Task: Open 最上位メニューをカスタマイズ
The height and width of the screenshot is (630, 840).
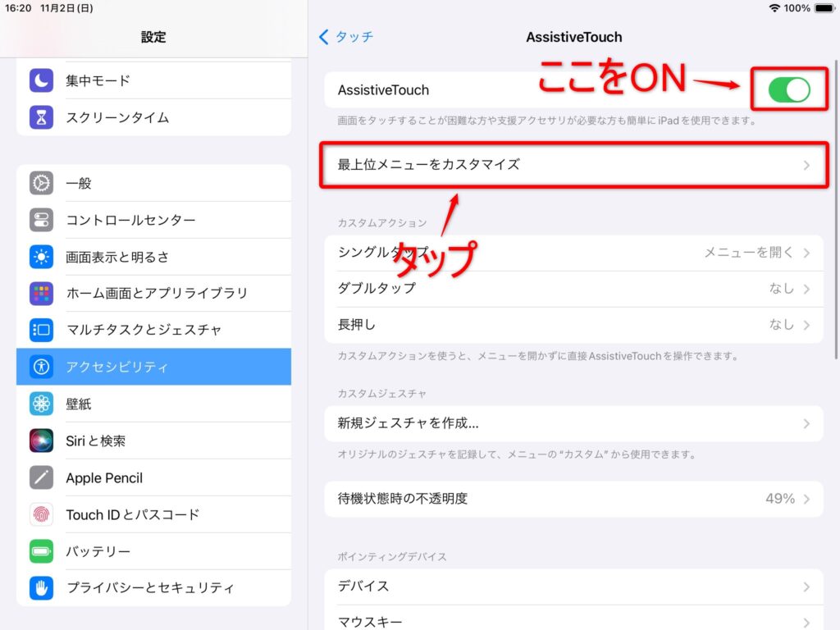Action: (x=573, y=165)
